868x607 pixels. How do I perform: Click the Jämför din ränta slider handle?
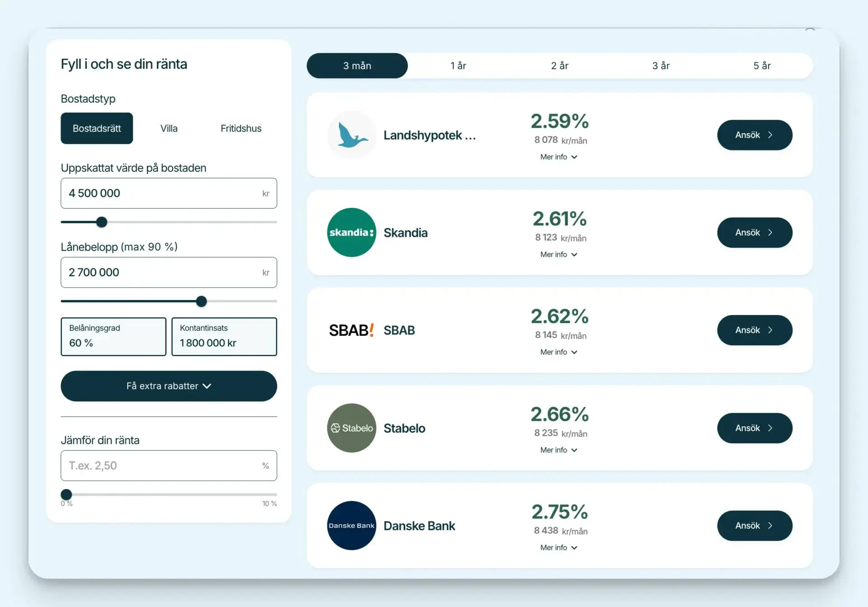[x=66, y=494]
